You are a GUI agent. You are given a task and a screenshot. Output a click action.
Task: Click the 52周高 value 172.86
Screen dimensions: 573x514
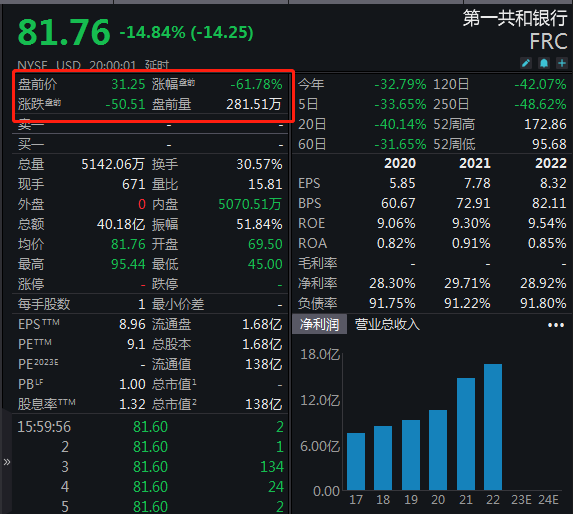(x=545, y=124)
